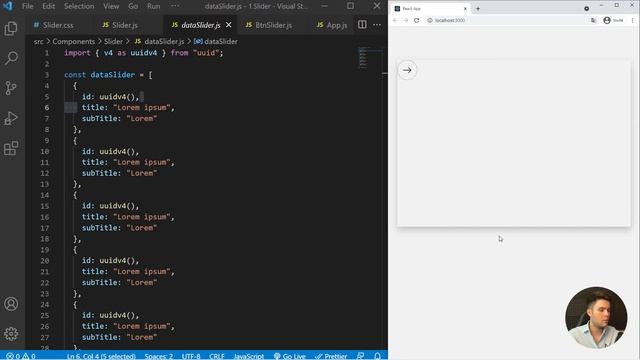Screen dimensions: 640x360
Task: Open Chrome three-dot menu
Action: pos(633,20)
